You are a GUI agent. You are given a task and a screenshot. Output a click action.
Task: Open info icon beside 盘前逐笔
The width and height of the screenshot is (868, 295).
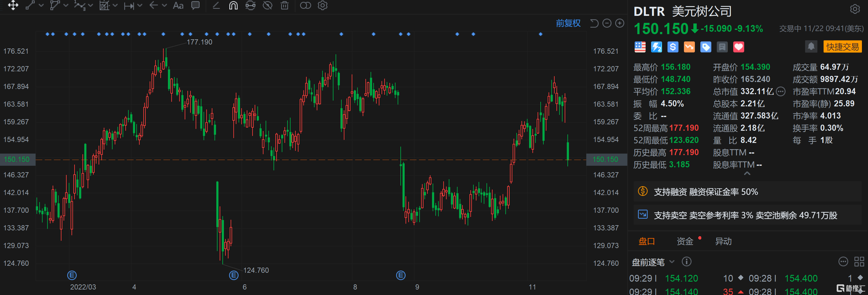686,261
